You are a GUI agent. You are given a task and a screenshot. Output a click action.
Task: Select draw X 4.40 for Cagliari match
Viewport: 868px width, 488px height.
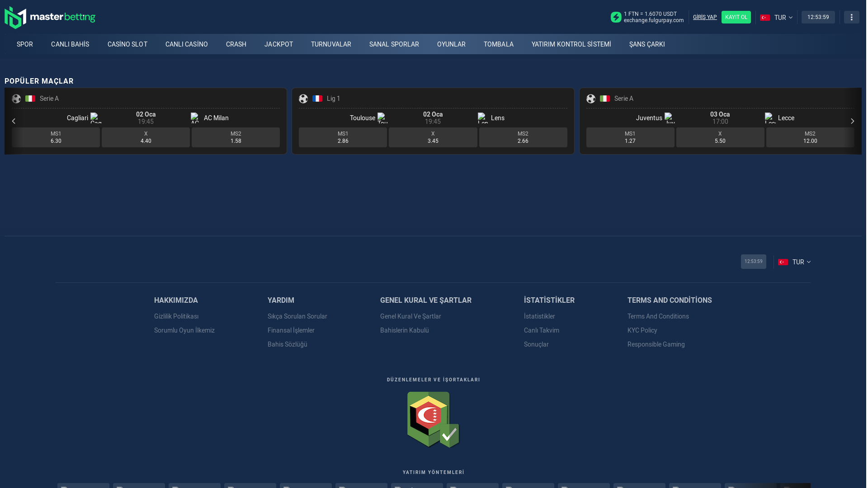tap(146, 137)
